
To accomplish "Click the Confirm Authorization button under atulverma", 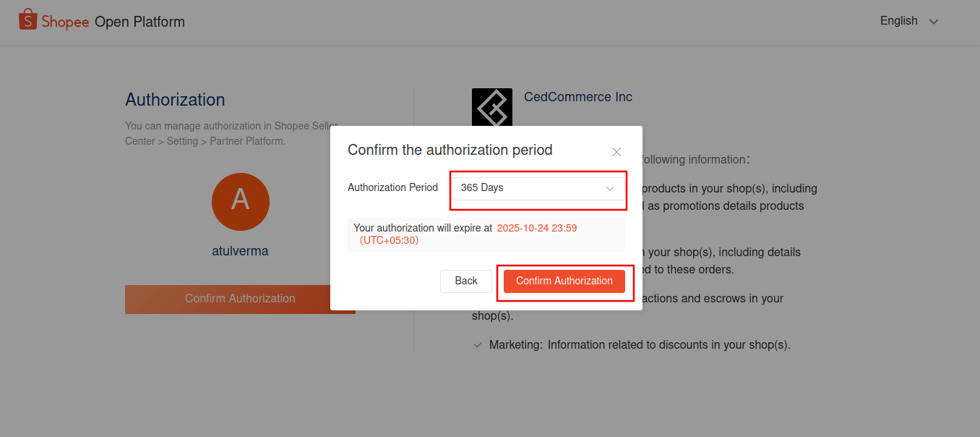I will [240, 299].
